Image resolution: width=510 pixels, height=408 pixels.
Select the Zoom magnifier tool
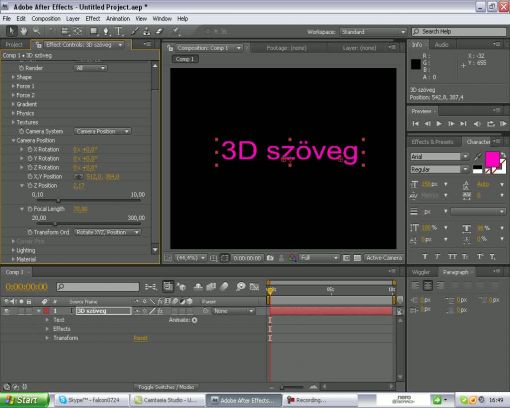(36, 31)
